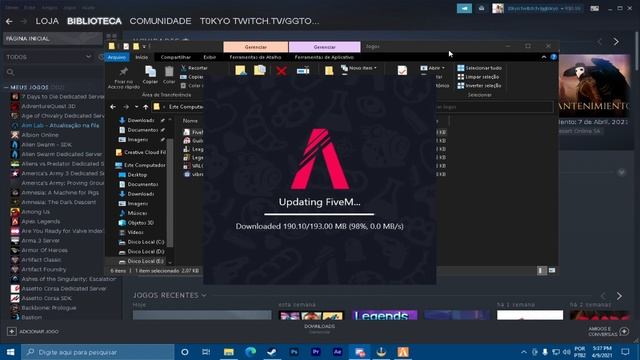
Task: Click the Explorer search box
Action: pyautogui.click(x=495, y=107)
